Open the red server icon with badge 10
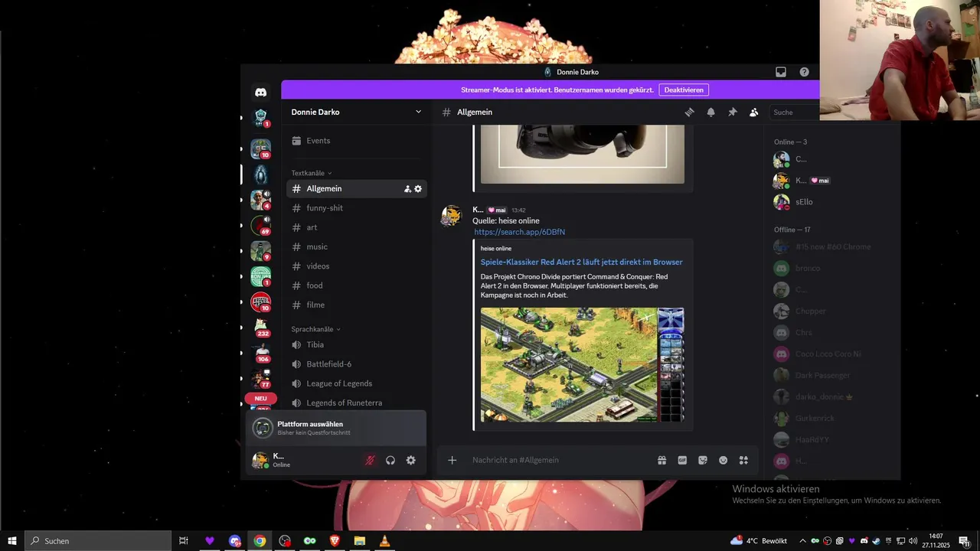 (260, 302)
